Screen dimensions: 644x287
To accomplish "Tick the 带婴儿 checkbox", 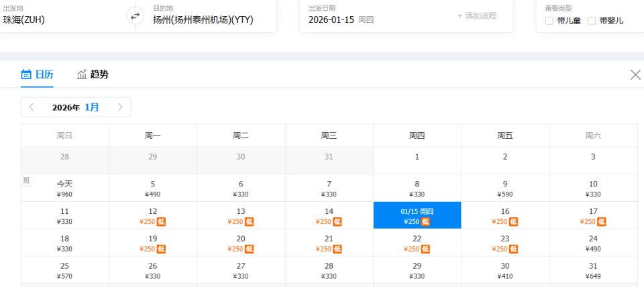I will (592, 21).
